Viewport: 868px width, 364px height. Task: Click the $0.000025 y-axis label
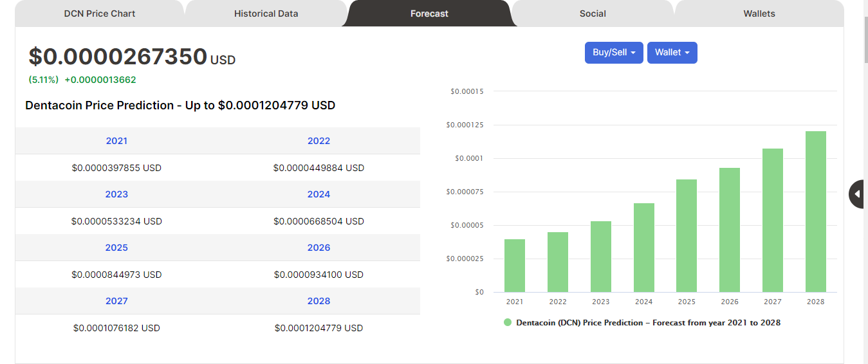[465, 259]
